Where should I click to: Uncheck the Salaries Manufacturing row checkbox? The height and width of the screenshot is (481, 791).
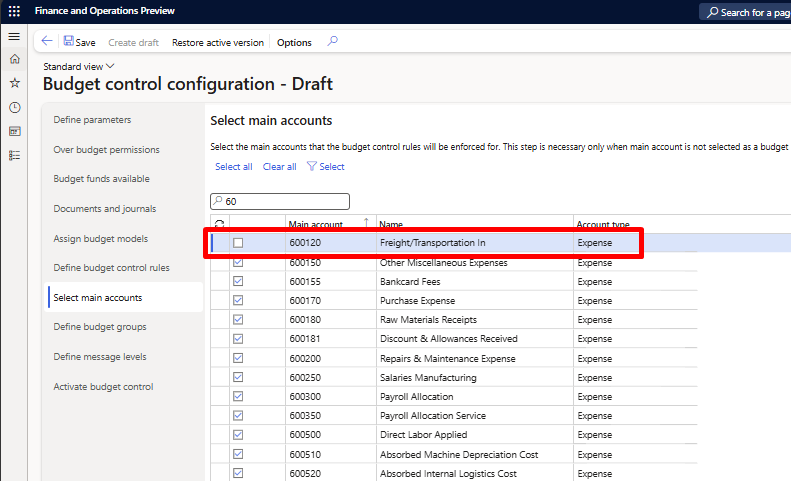pos(238,378)
